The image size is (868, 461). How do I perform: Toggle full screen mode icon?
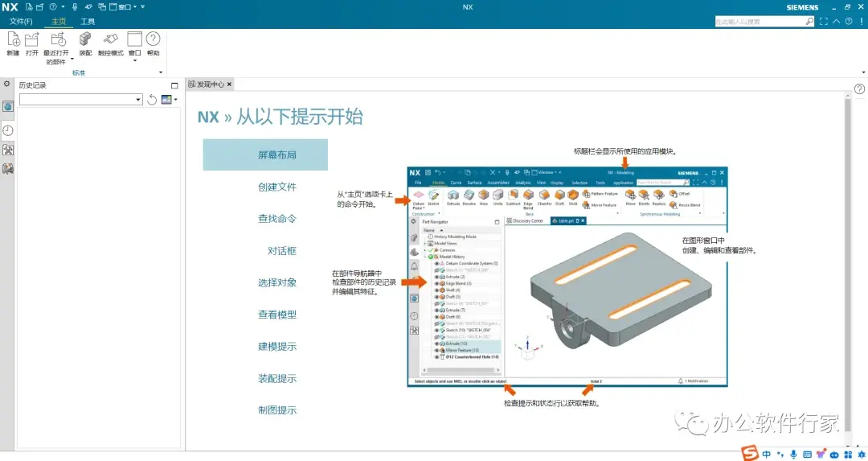point(824,21)
